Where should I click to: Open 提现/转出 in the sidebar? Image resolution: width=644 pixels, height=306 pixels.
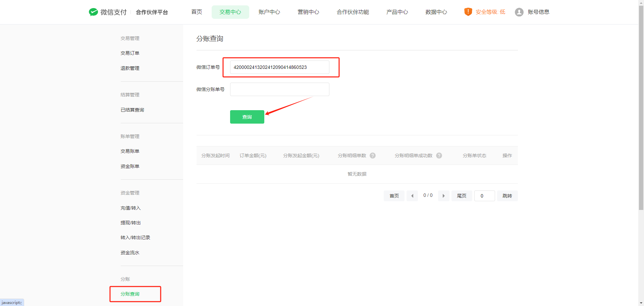point(131,223)
